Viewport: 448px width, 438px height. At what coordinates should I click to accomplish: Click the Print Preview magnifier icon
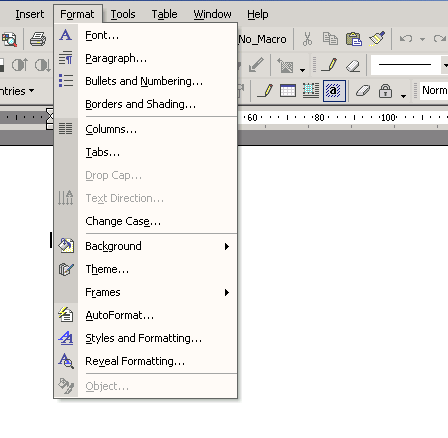[9, 39]
